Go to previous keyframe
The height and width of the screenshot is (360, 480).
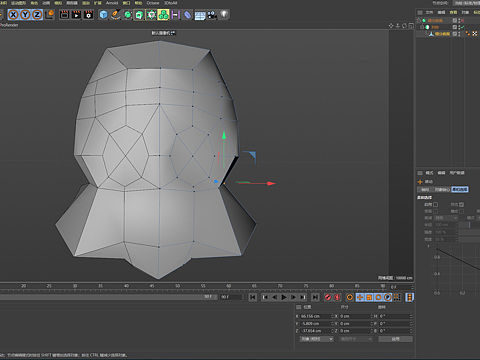pos(265,297)
